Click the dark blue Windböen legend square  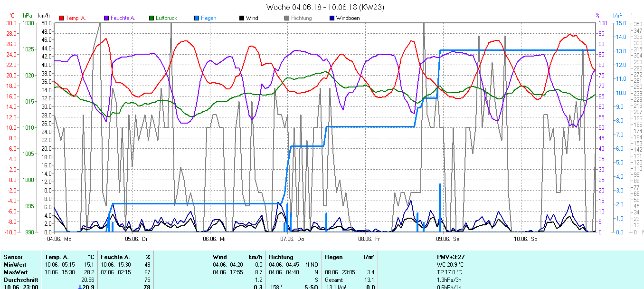pyautogui.click(x=332, y=18)
